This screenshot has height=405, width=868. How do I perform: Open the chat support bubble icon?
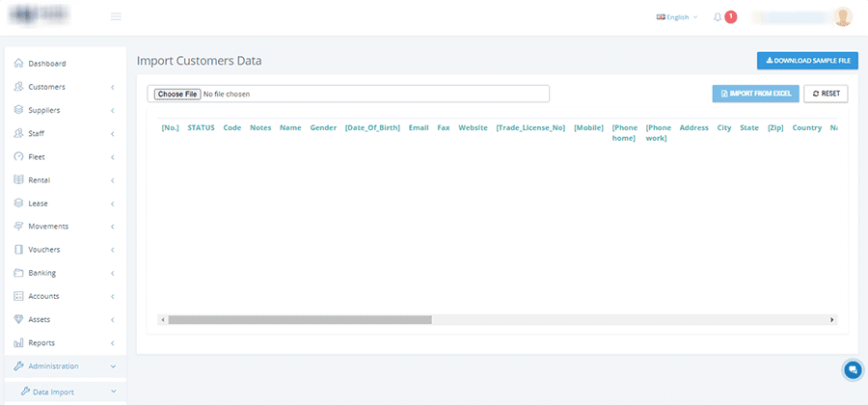pyautogui.click(x=854, y=369)
